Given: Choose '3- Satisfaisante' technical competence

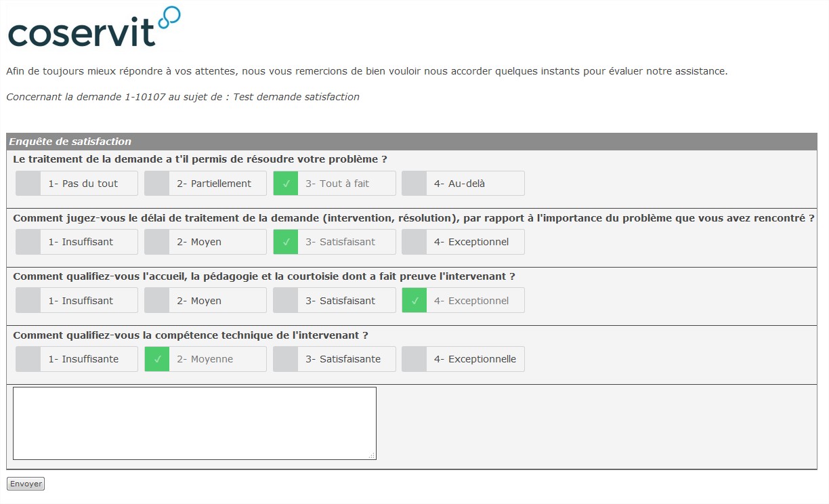Looking at the screenshot, I should [334, 359].
